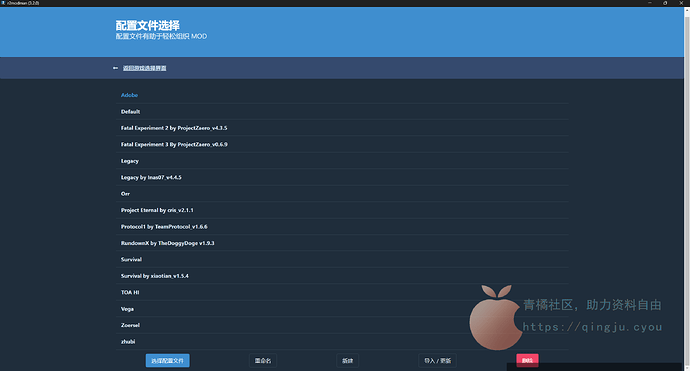Select the Vega profile

342,309
